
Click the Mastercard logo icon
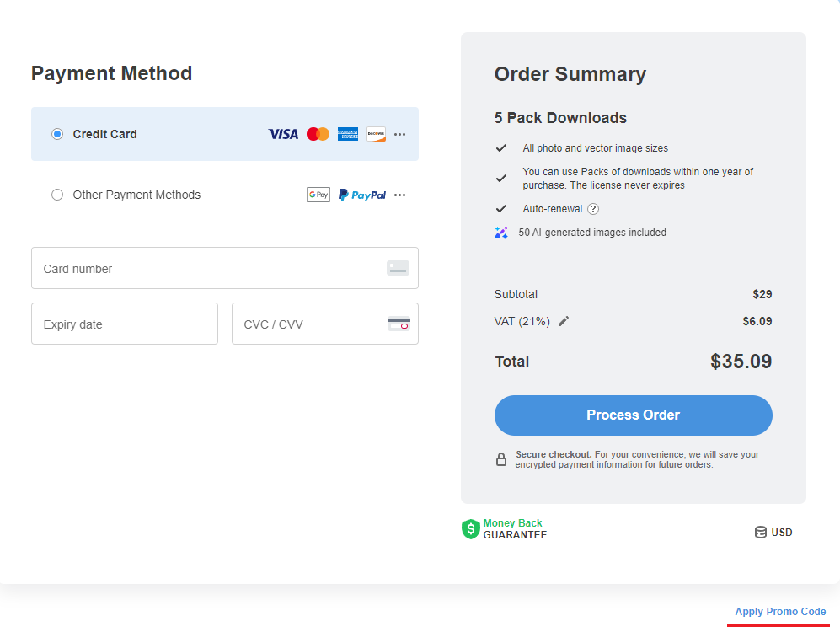[x=318, y=134]
